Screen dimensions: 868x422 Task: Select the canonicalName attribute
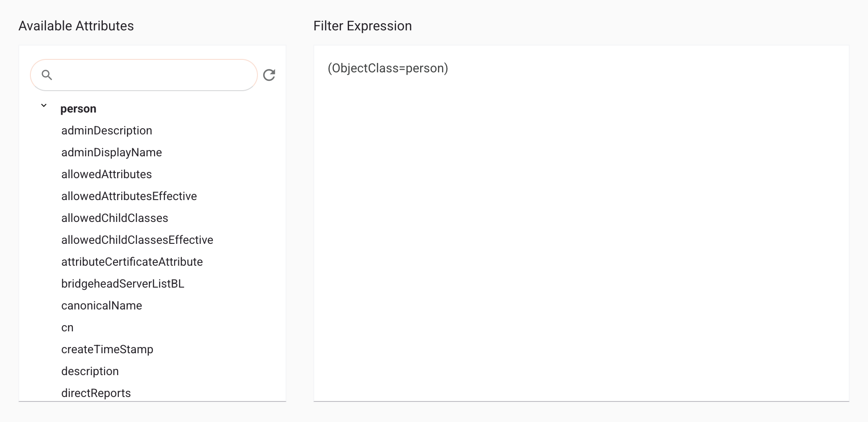(101, 305)
